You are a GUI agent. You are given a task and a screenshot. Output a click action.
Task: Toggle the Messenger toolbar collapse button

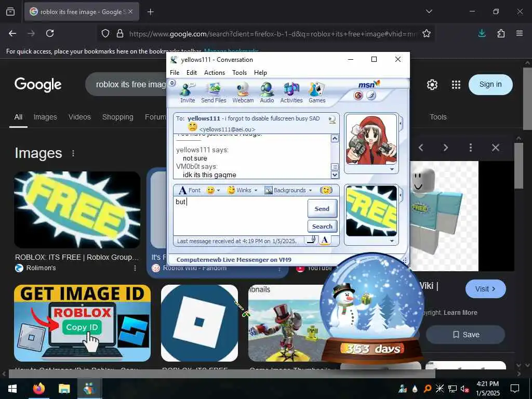click(x=172, y=83)
